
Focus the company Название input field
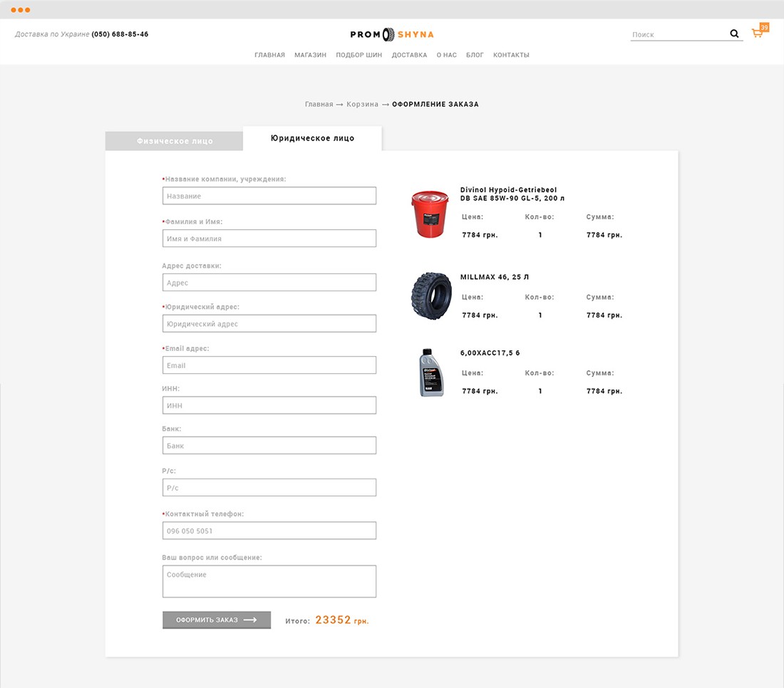pyautogui.click(x=269, y=196)
